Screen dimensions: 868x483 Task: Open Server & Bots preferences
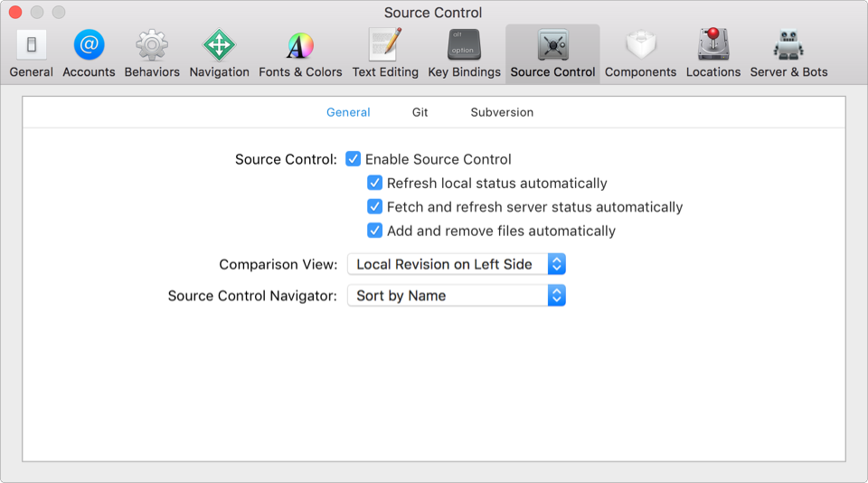788,45
